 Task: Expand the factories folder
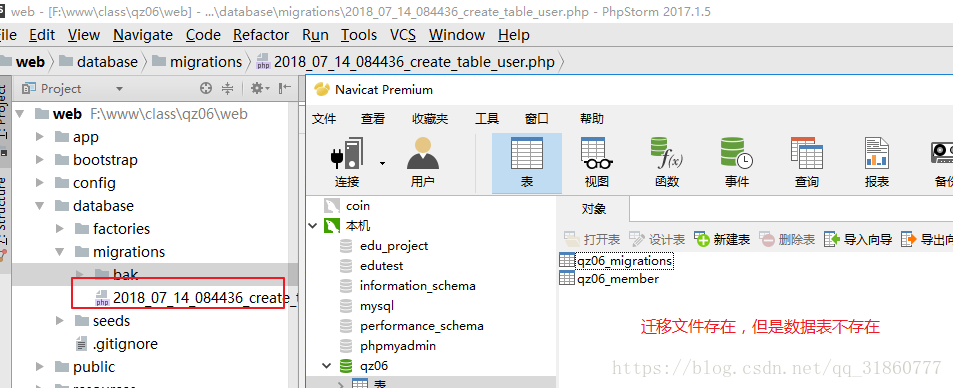point(60,229)
